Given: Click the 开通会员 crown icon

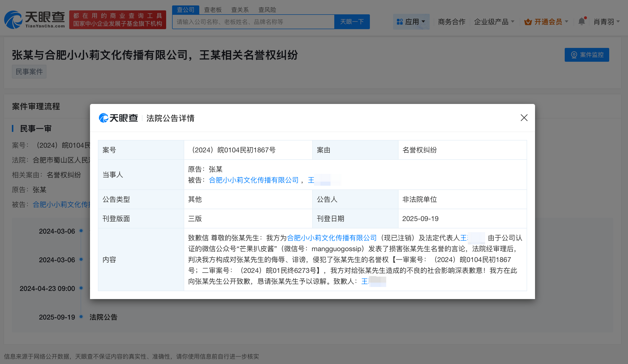Looking at the screenshot, I should click(x=528, y=22).
